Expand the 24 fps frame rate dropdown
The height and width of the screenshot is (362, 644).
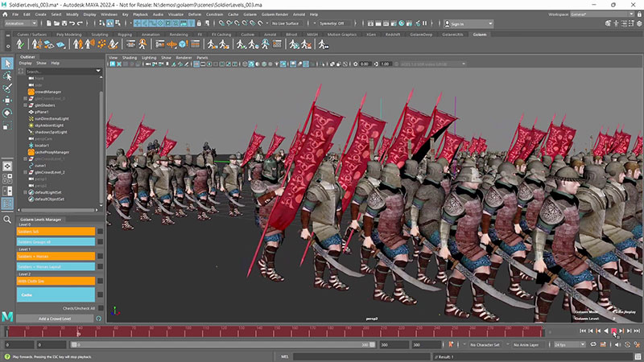(572, 344)
